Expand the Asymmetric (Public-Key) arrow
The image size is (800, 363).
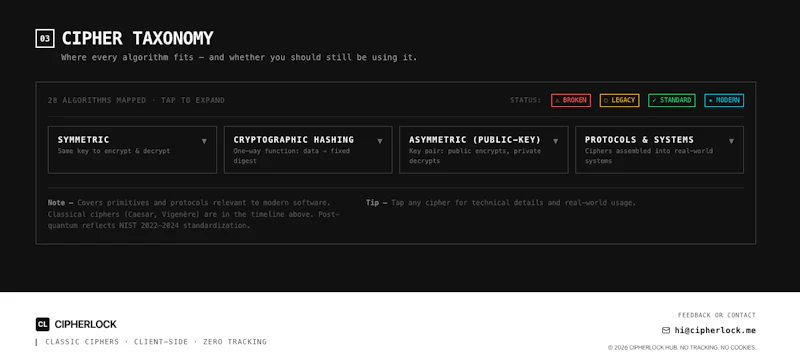(556, 141)
